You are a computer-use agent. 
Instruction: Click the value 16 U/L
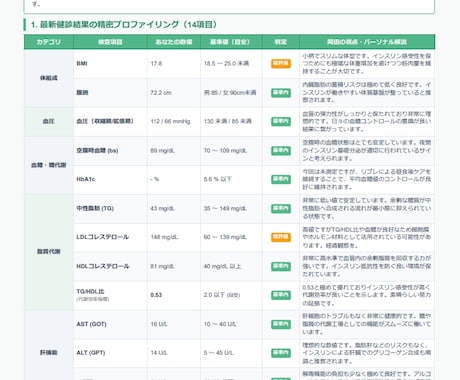(x=159, y=324)
